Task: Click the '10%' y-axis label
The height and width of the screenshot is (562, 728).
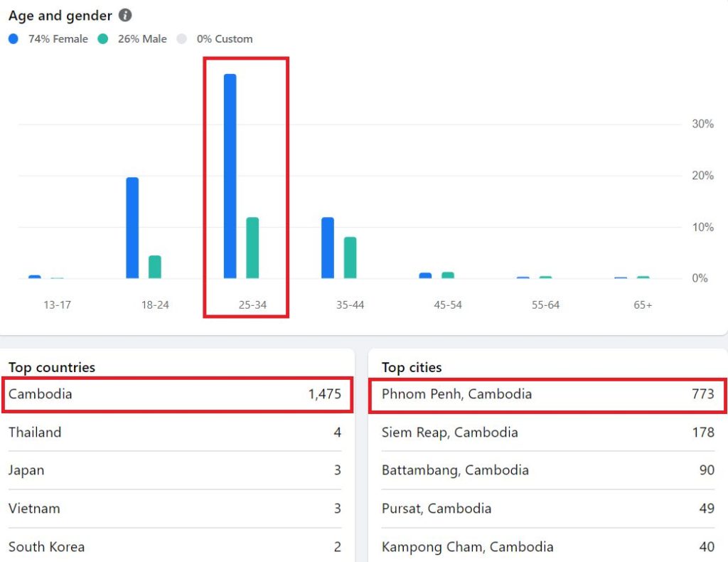Action: [703, 227]
